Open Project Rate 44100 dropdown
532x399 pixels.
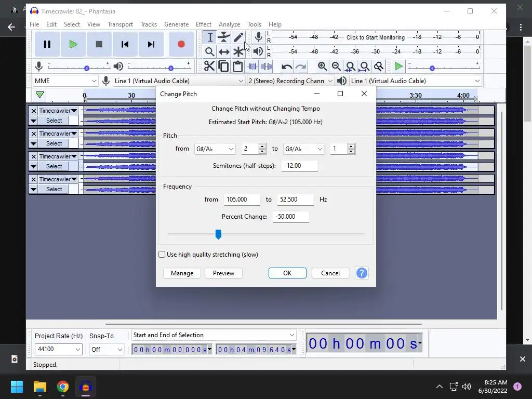click(x=58, y=349)
